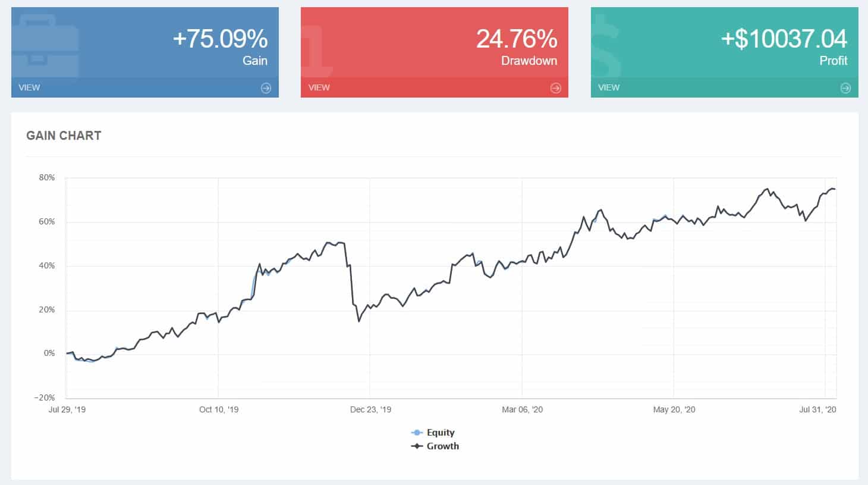This screenshot has width=868, height=485.
Task: Open the VIEW link on the Gain card
Action: [29, 87]
